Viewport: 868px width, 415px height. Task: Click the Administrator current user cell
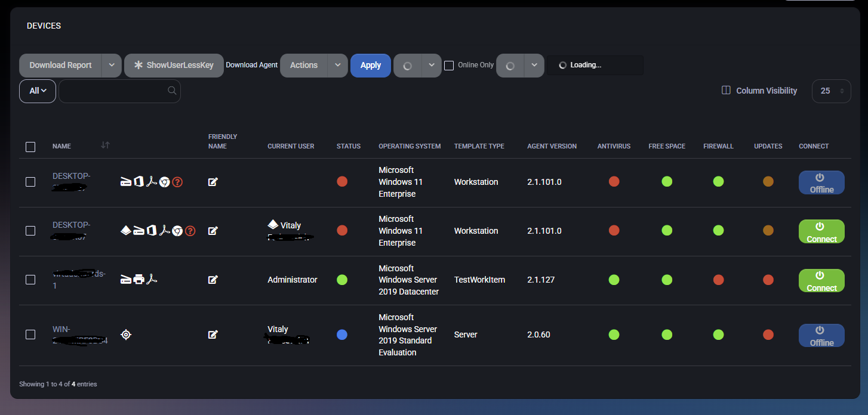click(293, 280)
